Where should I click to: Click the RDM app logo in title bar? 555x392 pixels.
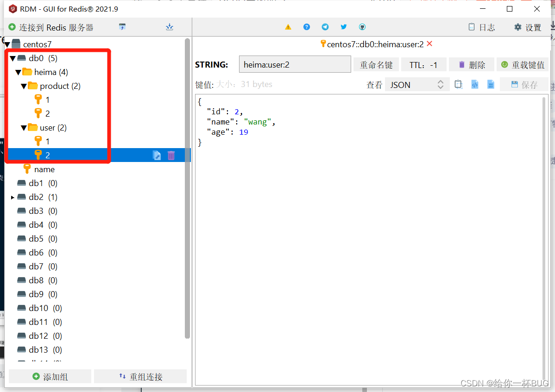pyautogui.click(x=13, y=9)
